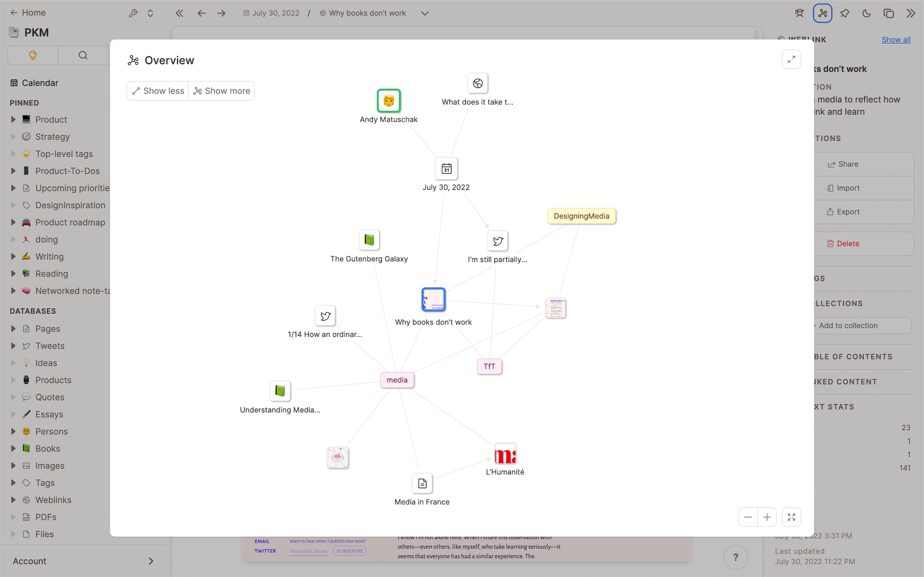Click the TfT tag node
924x577 pixels.
pyautogui.click(x=489, y=366)
